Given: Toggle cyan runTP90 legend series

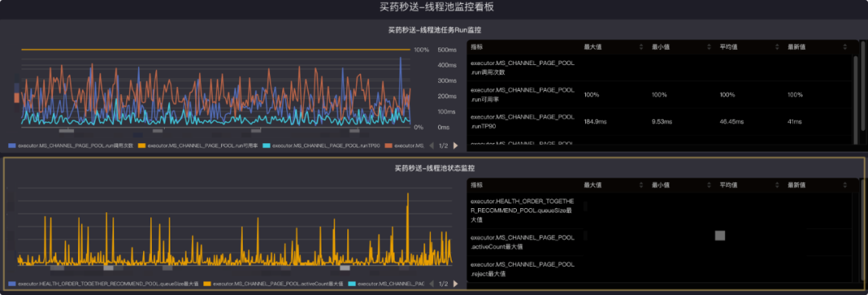Looking at the screenshot, I should pos(321,145).
